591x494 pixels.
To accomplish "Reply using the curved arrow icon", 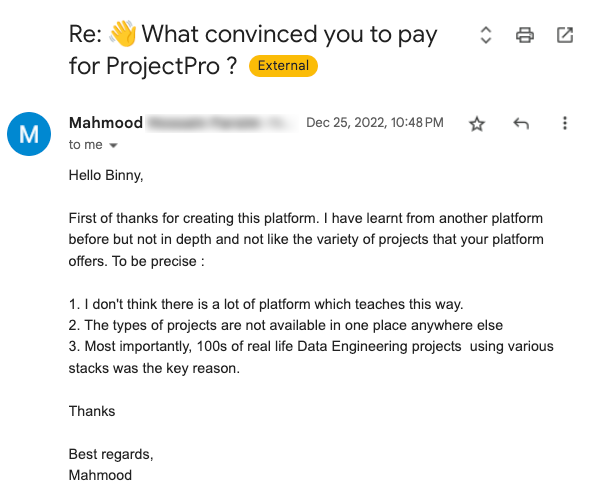I will pos(521,123).
